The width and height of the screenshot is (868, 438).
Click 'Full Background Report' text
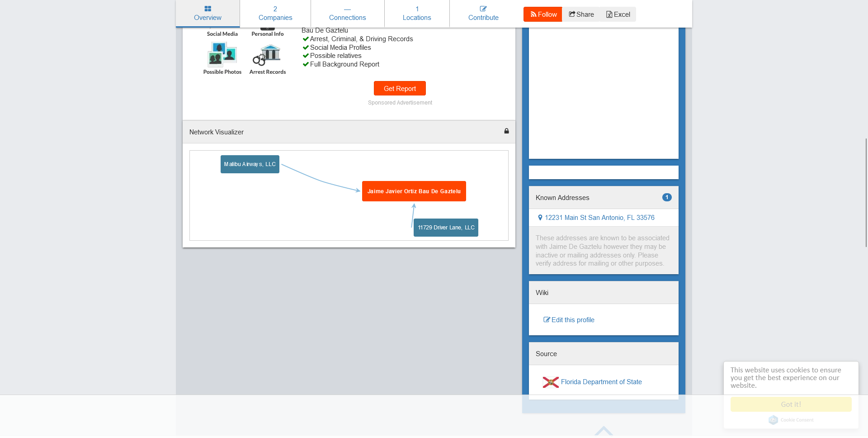(x=344, y=64)
